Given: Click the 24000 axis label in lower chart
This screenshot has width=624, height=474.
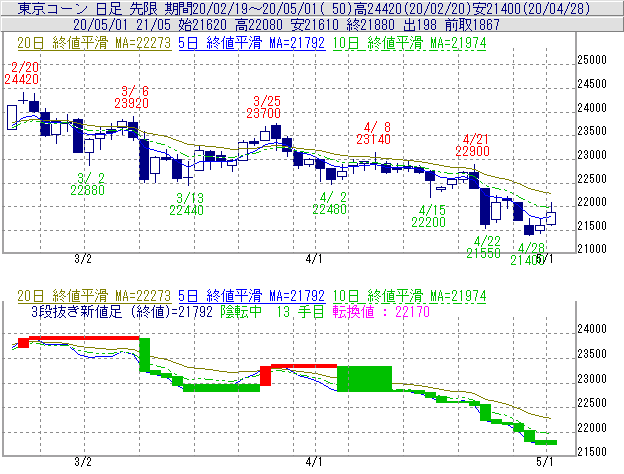Looking at the screenshot, I should (592, 329).
